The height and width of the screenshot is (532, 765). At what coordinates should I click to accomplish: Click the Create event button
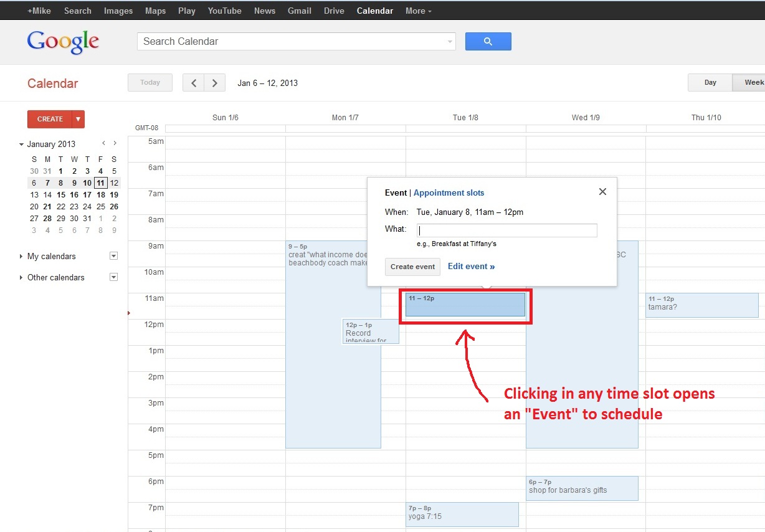point(412,266)
